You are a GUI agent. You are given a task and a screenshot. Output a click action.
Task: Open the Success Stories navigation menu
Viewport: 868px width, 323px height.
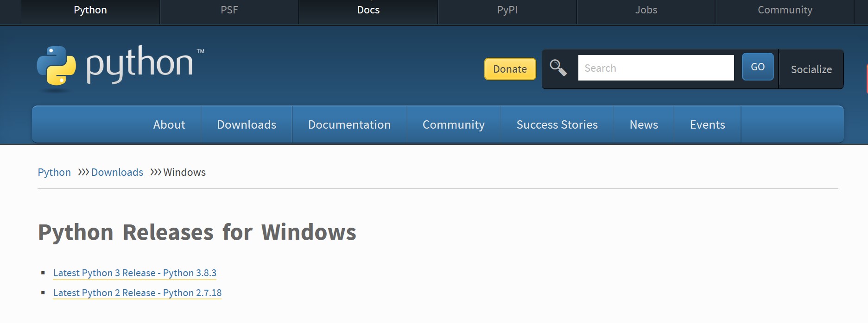(x=557, y=124)
